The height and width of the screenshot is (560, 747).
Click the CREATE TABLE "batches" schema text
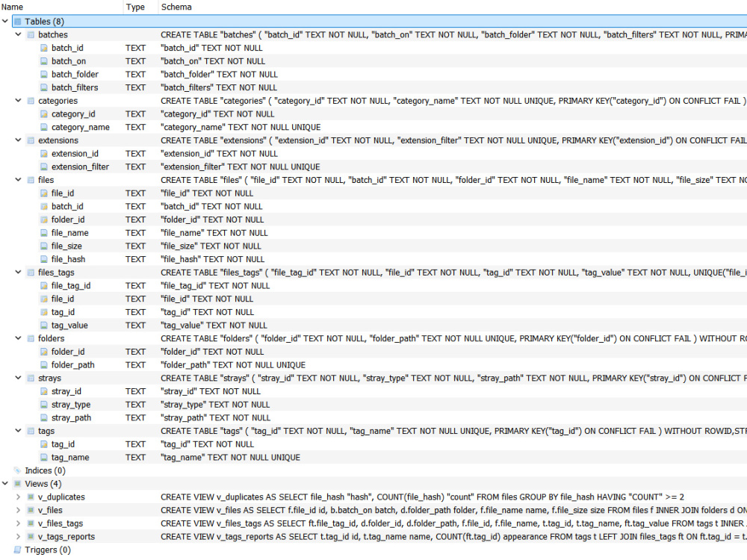tap(453, 35)
